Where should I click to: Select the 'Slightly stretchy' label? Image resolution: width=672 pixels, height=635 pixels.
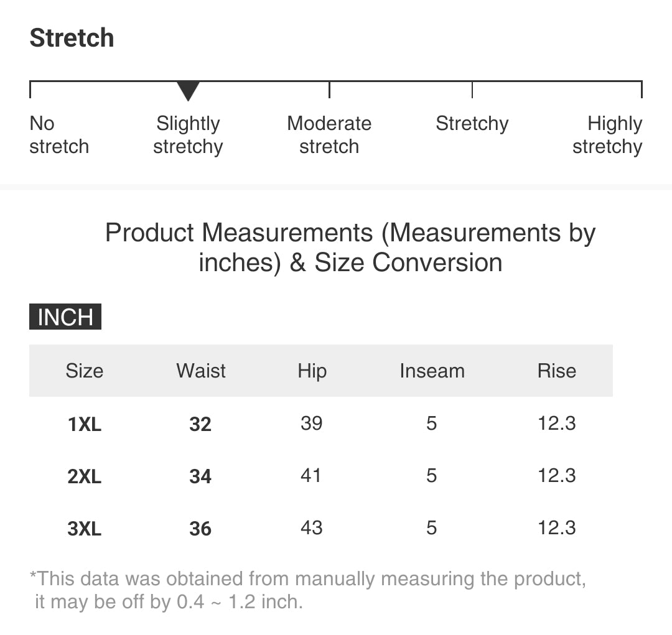point(188,135)
